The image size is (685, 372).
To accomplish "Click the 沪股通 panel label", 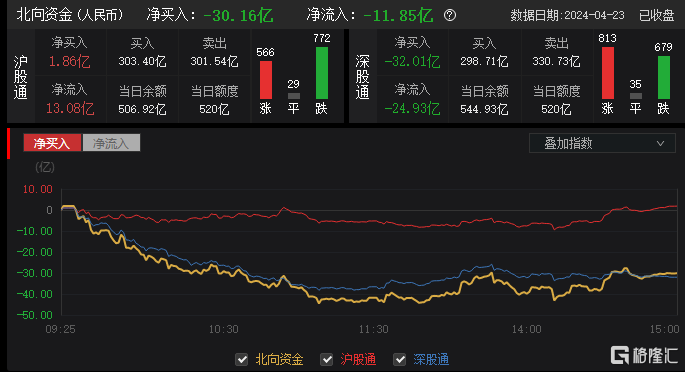I will (x=21, y=77).
